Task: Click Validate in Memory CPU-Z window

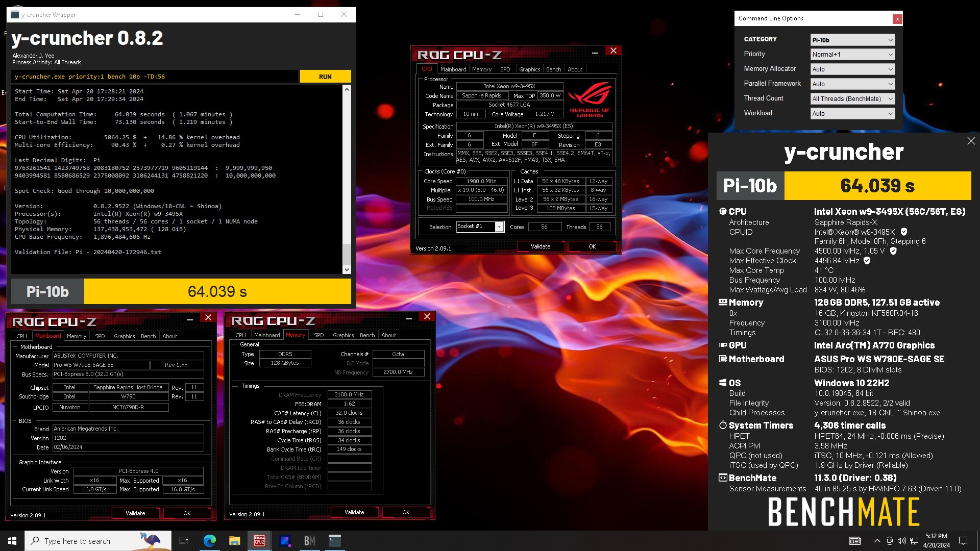Action: coord(354,512)
